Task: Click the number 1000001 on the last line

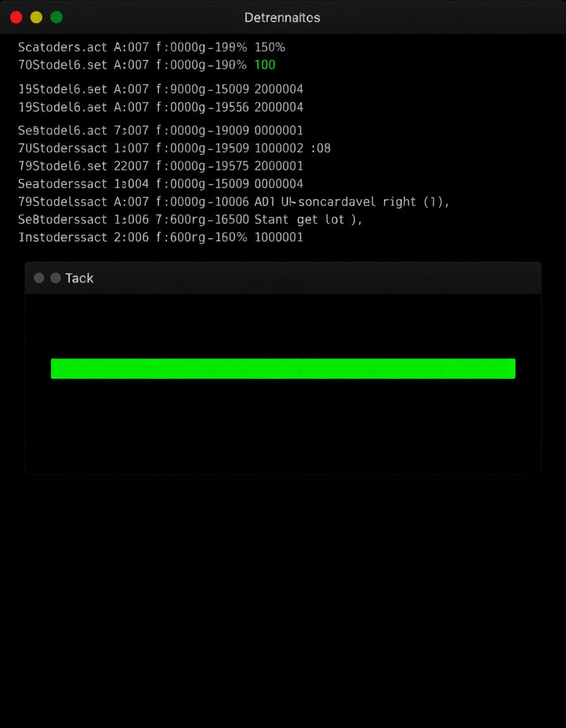Action: pyautogui.click(x=279, y=237)
